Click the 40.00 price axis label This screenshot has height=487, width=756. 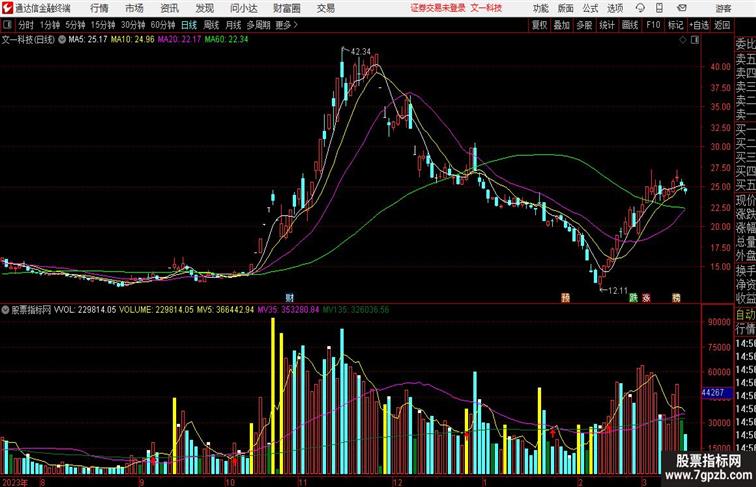coord(720,67)
